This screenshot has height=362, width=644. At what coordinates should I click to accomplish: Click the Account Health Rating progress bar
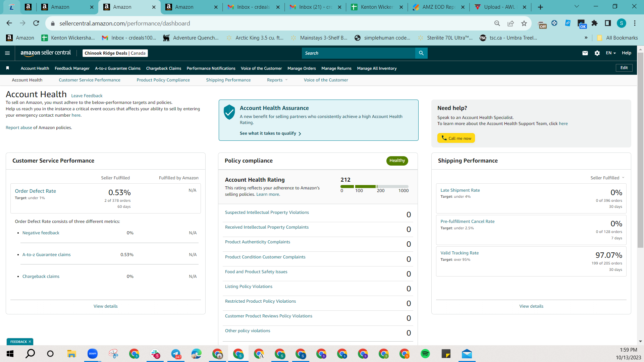pyautogui.click(x=374, y=186)
